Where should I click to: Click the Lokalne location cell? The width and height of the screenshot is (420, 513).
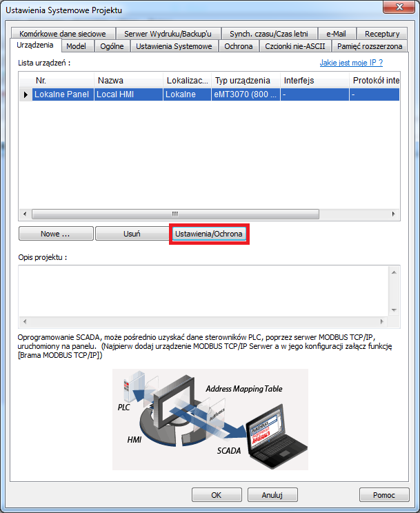pos(187,94)
